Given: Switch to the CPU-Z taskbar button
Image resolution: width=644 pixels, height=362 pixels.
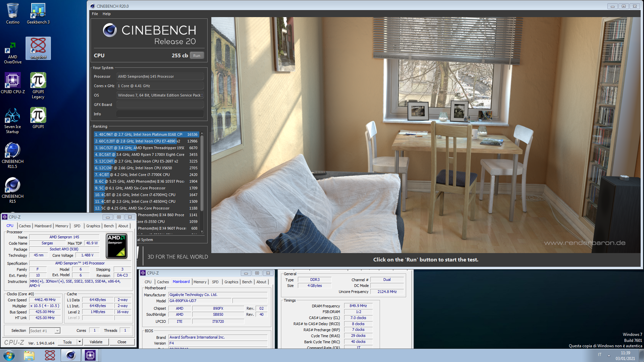Looking at the screenshot, I should [x=90, y=355].
